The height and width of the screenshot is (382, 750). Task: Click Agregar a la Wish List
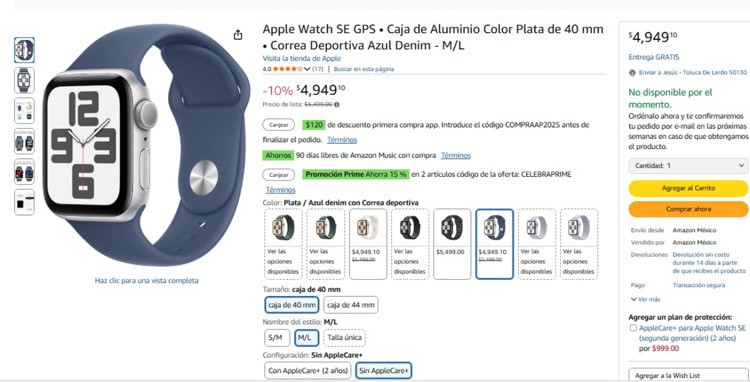[x=688, y=375]
